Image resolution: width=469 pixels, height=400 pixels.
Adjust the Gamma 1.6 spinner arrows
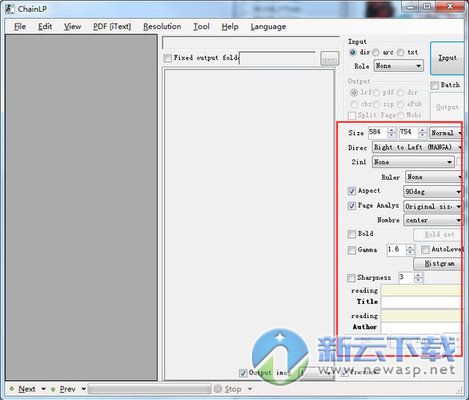410,250
